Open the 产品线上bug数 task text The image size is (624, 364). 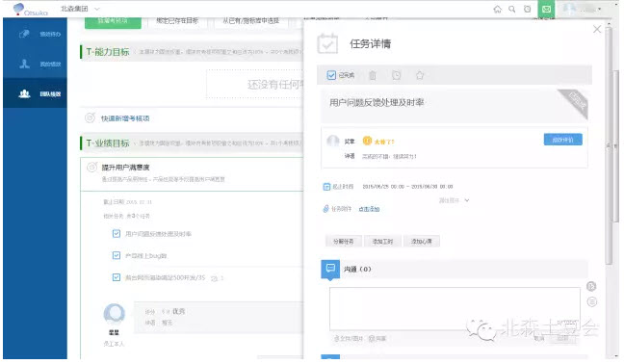point(146,256)
